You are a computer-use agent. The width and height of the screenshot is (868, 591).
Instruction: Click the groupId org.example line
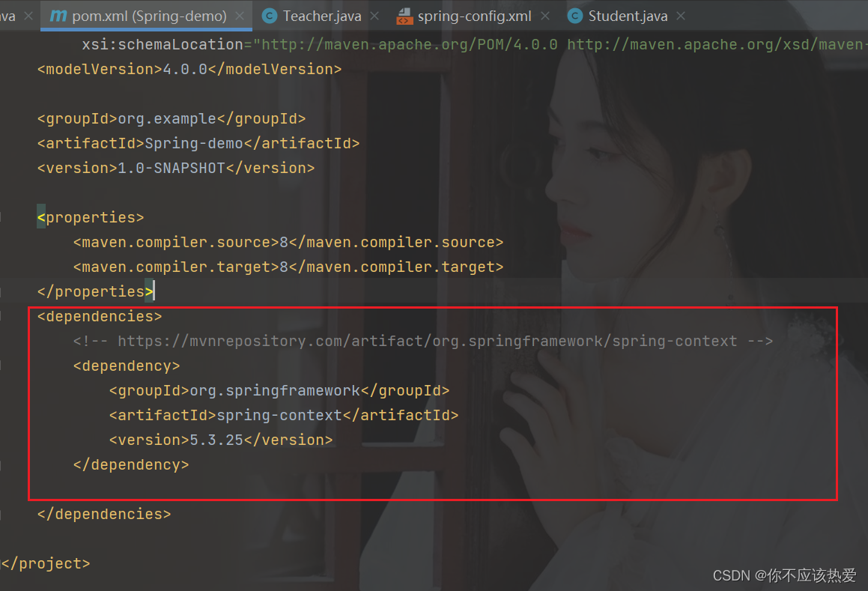point(171,118)
